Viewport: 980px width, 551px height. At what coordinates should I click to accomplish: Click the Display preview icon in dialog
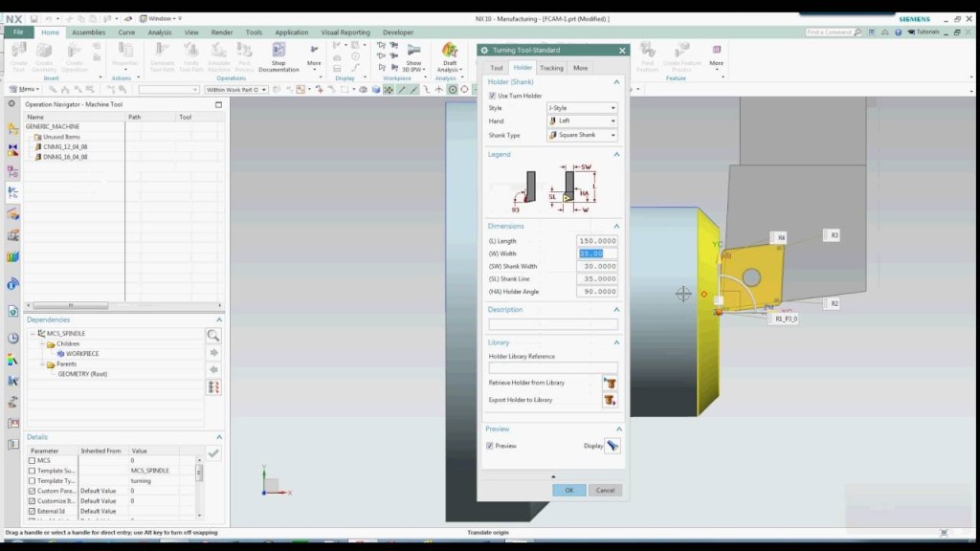pyautogui.click(x=612, y=446)
